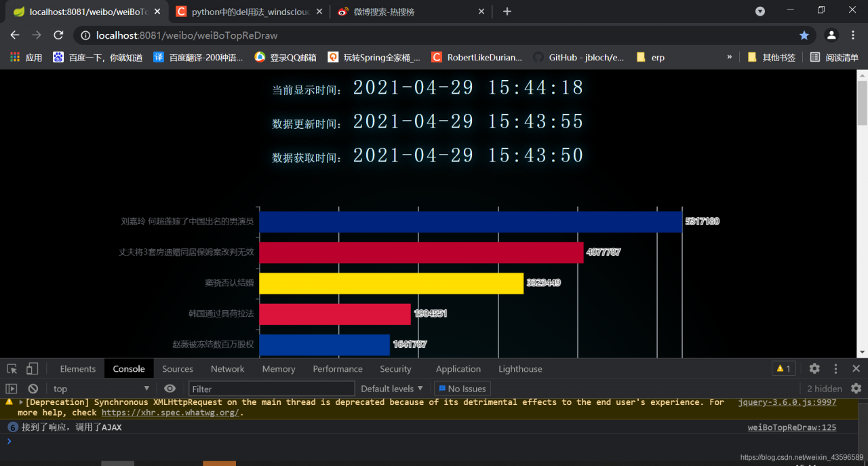
Task: Show more bookmarks with the chevron
Action: [729, 58]
